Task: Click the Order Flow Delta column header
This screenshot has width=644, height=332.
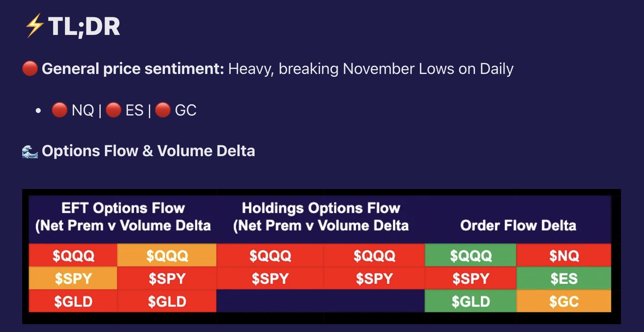Action: (518, 225)
